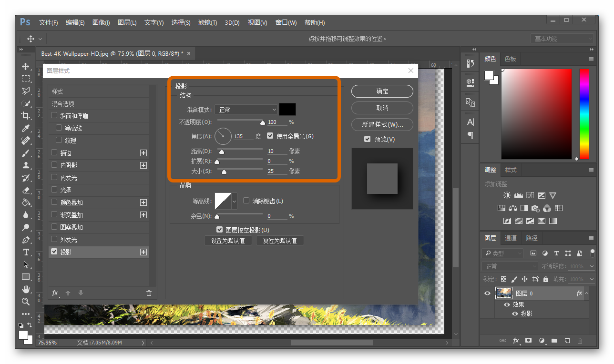This screenshot has width=614, height=364.
Task: Switch to the 路径 tab
Action: (532, 238)
